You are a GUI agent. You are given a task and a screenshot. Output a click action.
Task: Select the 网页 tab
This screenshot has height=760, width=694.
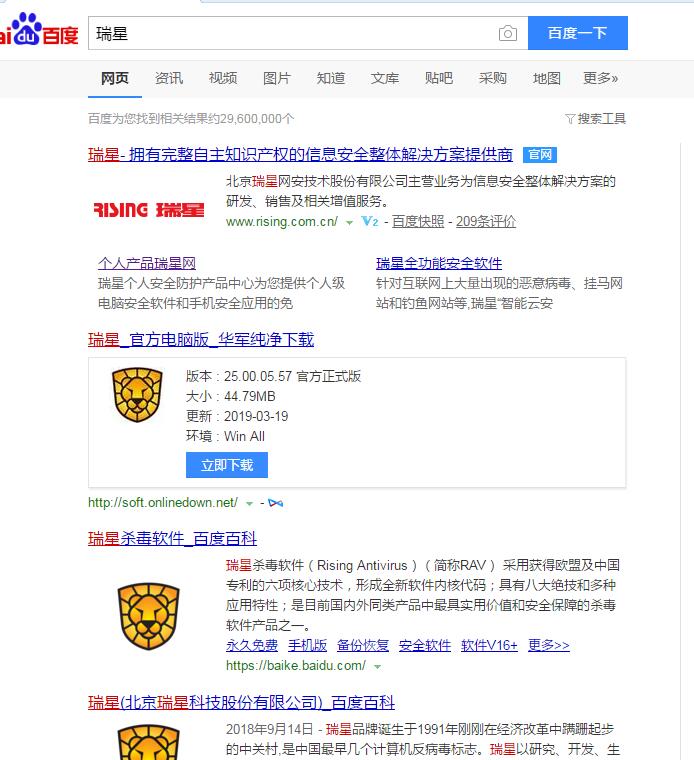click(x=115, y=78)
